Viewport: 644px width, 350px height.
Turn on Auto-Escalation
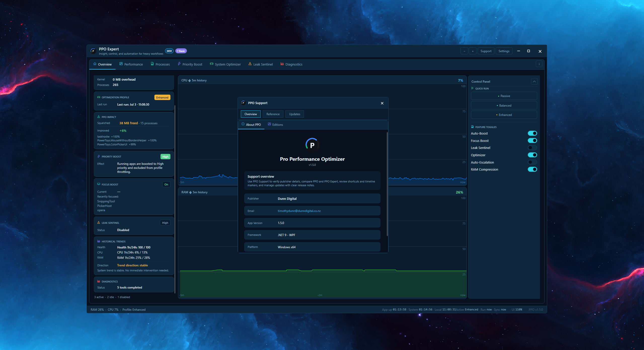[x=532, y=162]
